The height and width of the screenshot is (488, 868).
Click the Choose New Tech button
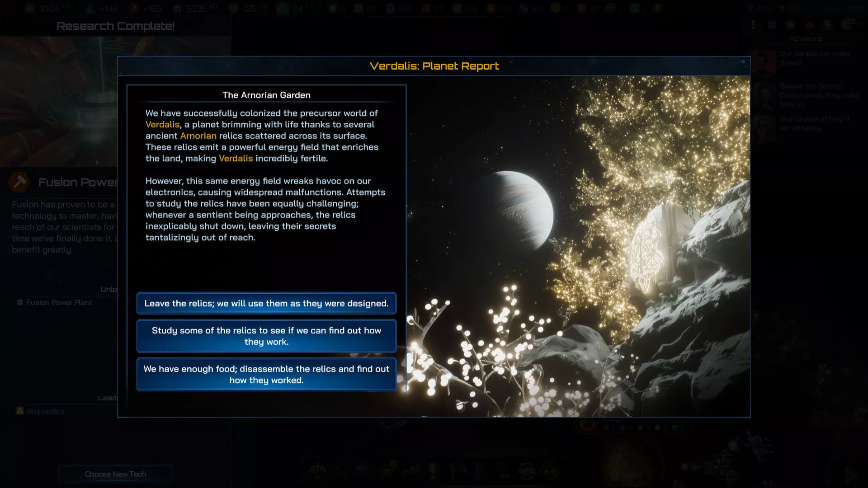[x=115, y=474]
